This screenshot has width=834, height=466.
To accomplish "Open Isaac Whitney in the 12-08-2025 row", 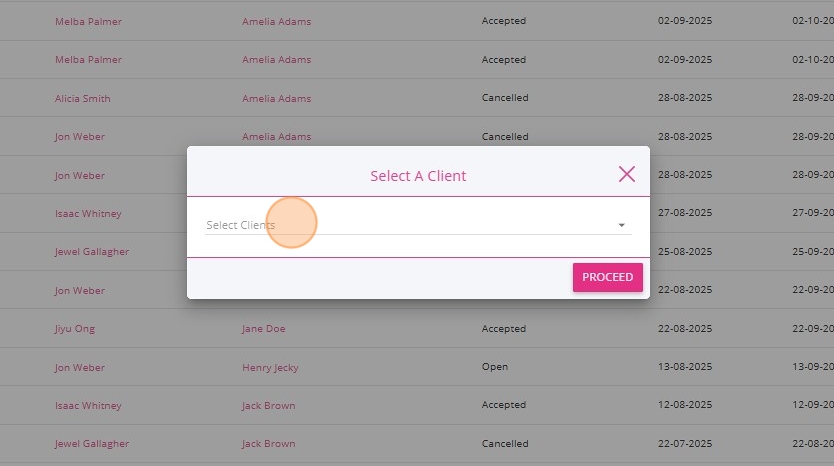I will 88,406.
